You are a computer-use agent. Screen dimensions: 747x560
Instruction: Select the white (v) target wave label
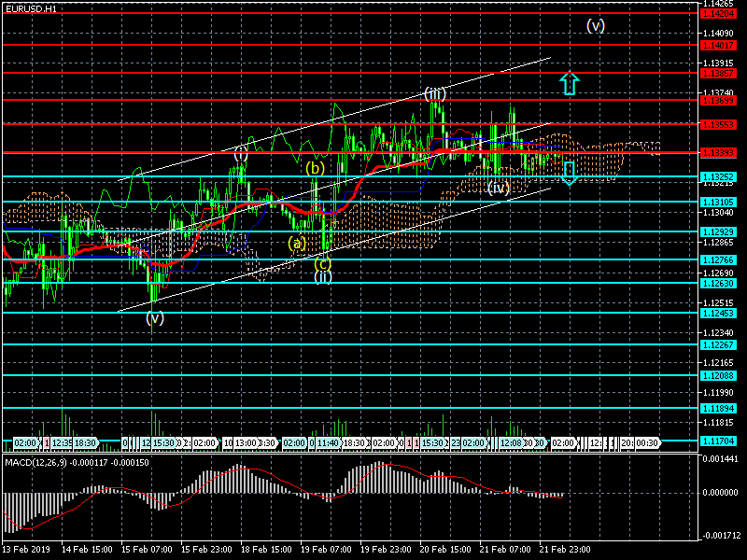(596, 25)
